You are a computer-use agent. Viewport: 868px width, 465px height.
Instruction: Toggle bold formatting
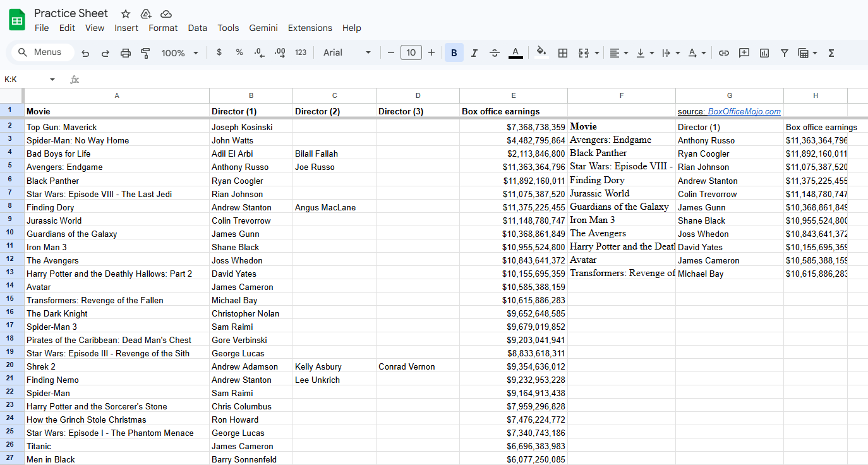tap(454, 52)
